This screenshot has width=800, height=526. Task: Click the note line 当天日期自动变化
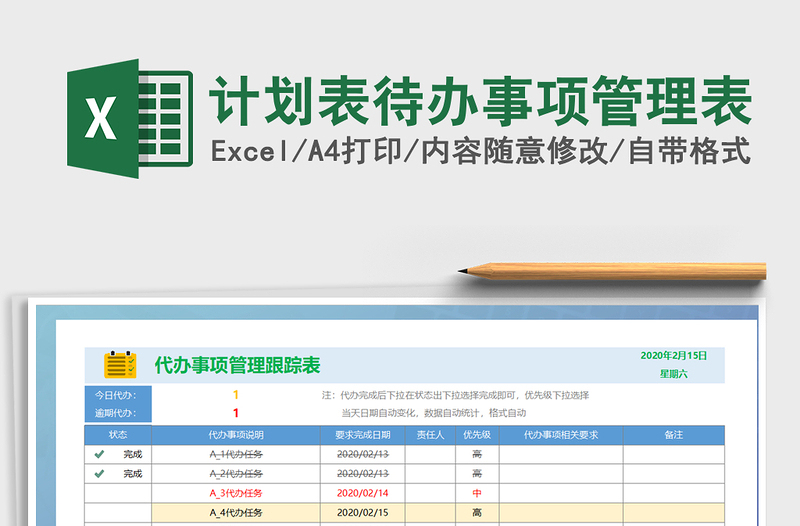[x=434, y=413]
